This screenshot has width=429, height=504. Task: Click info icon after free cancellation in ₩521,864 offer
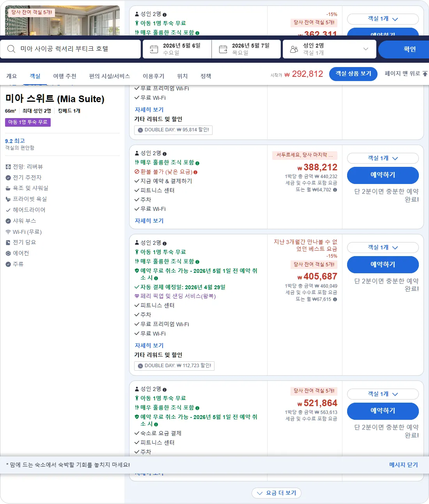pos(156,424)
